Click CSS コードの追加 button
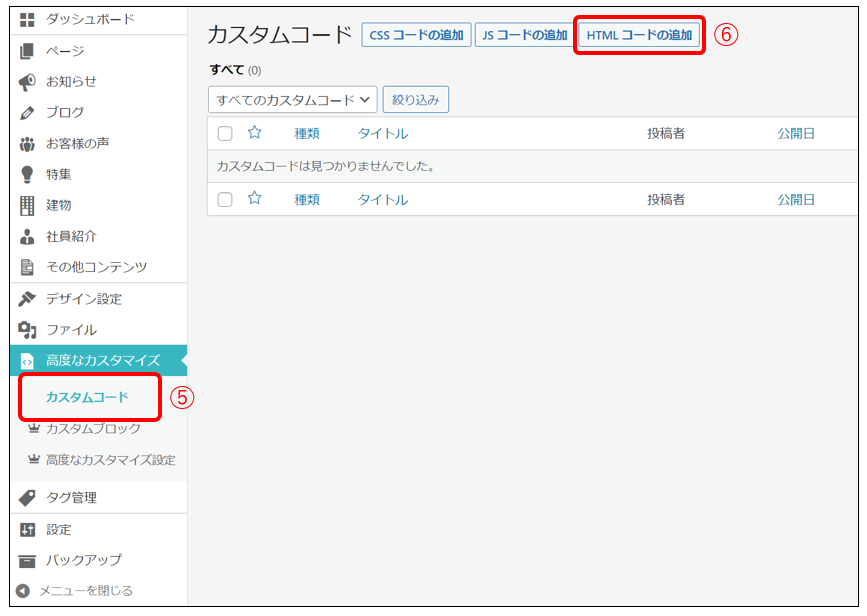The width and height of the screenshot is (867, 616). coord(416,35)
